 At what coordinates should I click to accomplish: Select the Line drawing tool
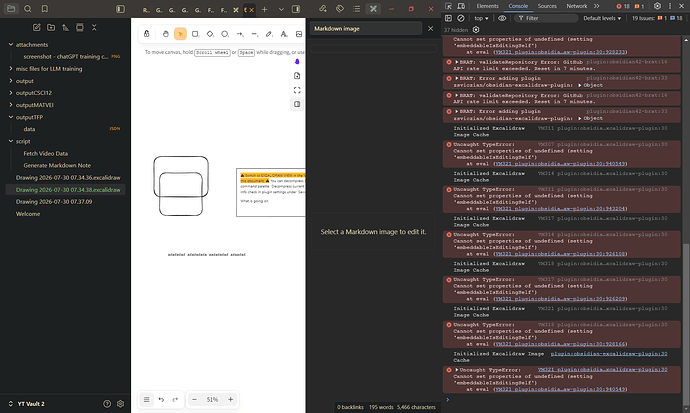point(254,34)
